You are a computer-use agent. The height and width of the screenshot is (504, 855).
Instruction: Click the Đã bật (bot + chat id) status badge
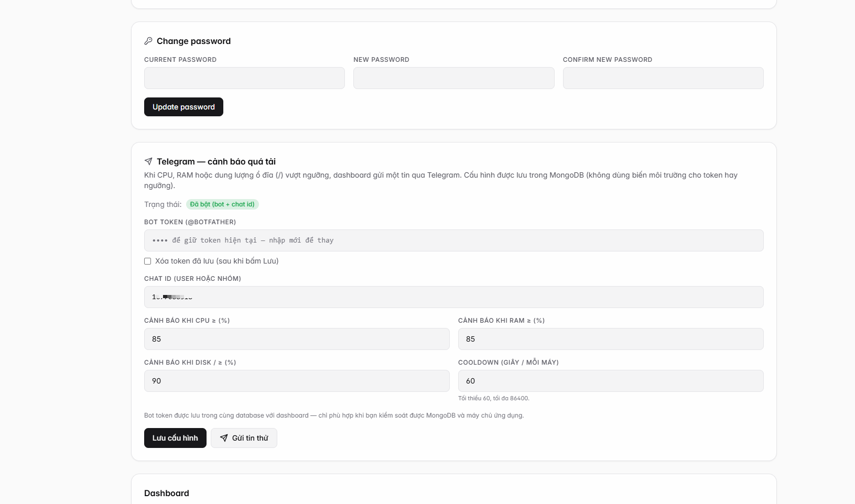point(222,204)
